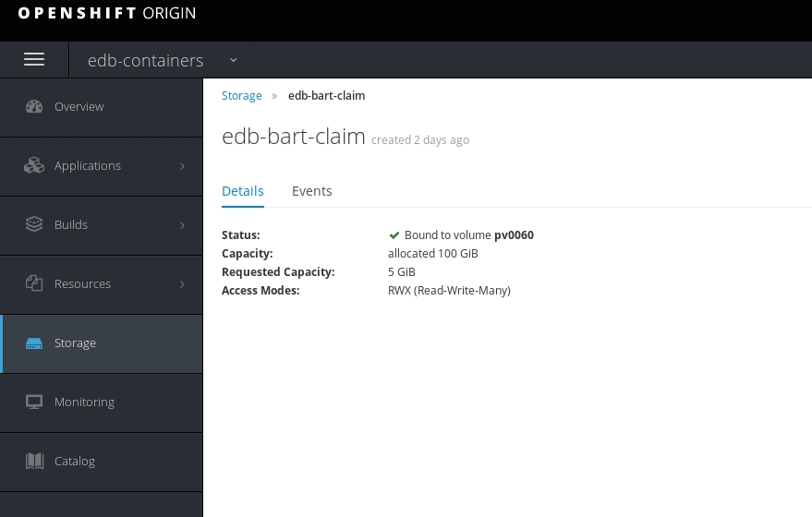
Task: Go to Storage breadcrumb link
Action: click(242, 96)
